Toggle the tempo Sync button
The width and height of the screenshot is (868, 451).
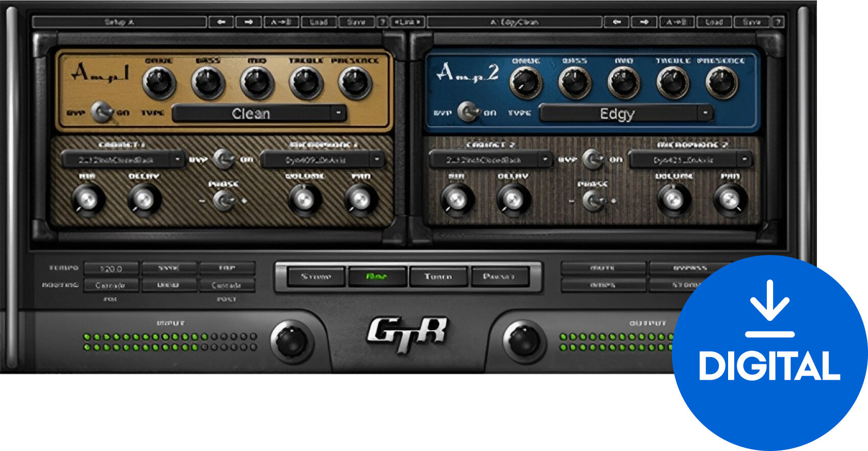(169, 268)
